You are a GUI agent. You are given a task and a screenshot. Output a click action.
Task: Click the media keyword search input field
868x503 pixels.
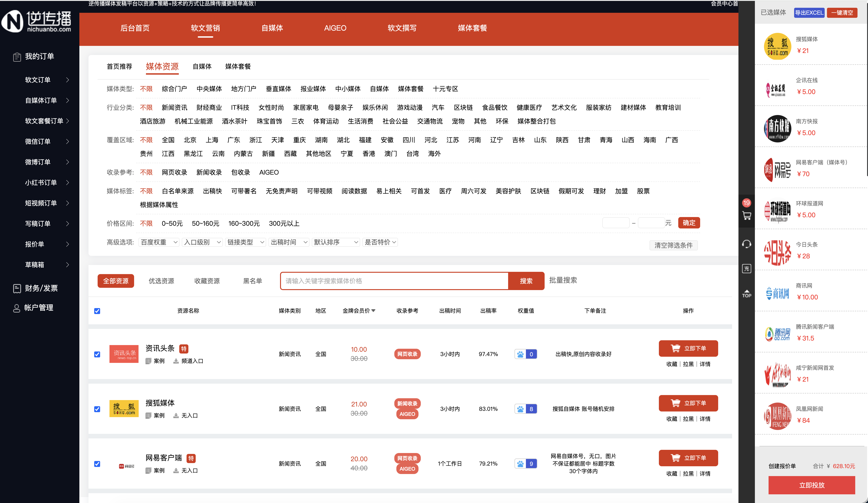(394, 281)
